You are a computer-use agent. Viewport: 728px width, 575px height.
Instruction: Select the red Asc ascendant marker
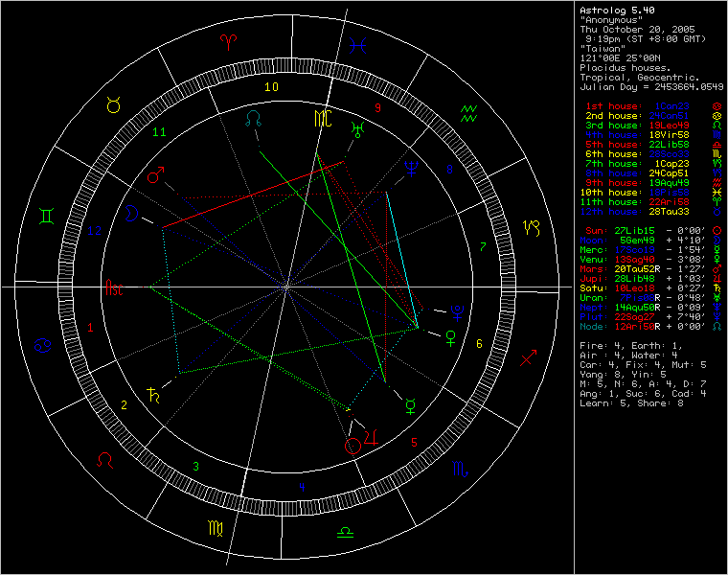(114, 287)
